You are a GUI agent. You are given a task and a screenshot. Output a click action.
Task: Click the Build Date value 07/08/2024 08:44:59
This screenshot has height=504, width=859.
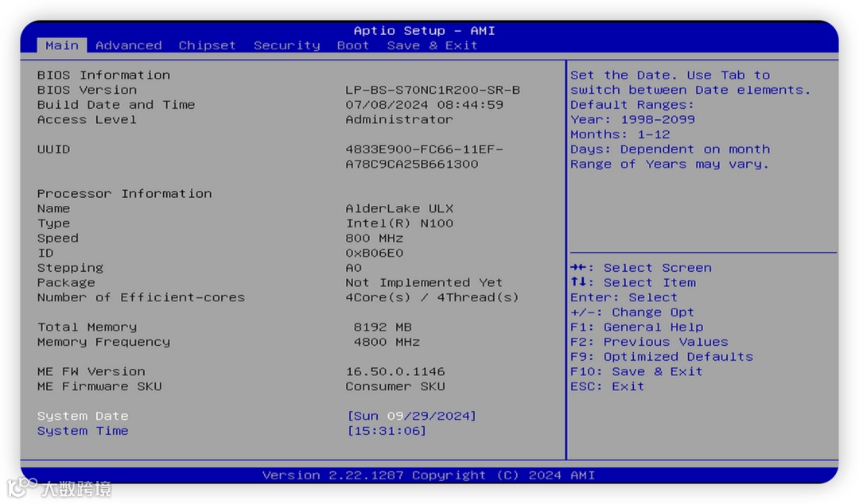click(424, 105)
